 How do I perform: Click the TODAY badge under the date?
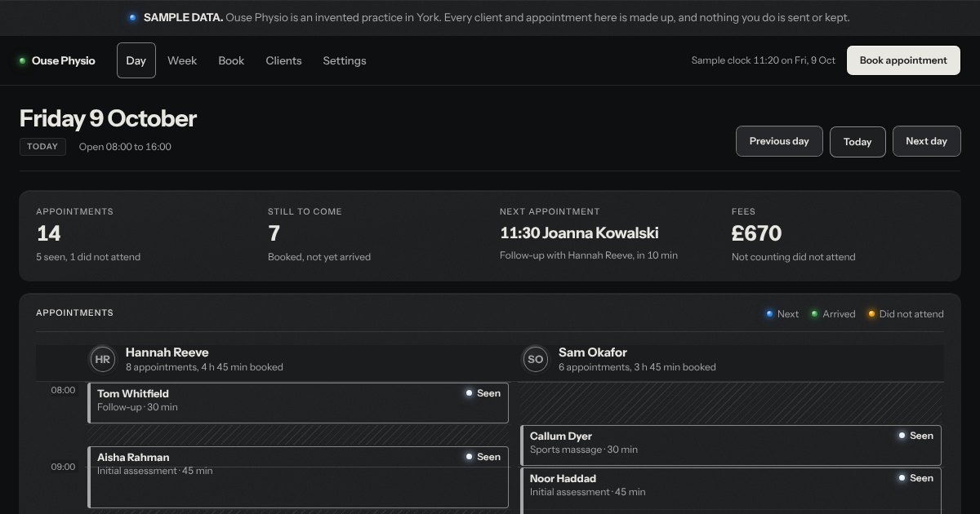point(42,147)
